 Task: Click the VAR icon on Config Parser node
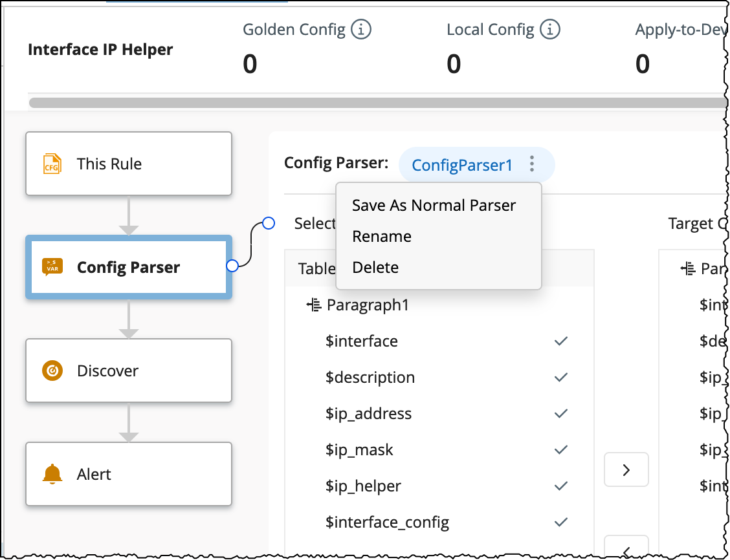tap(52, 267)
